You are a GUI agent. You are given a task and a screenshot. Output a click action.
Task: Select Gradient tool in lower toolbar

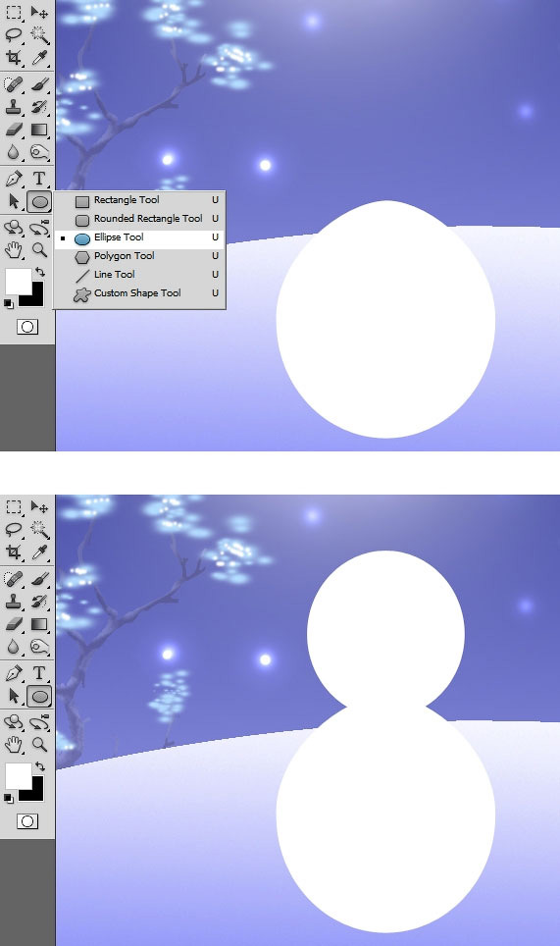pyautogui.click(x=40, y=624)
